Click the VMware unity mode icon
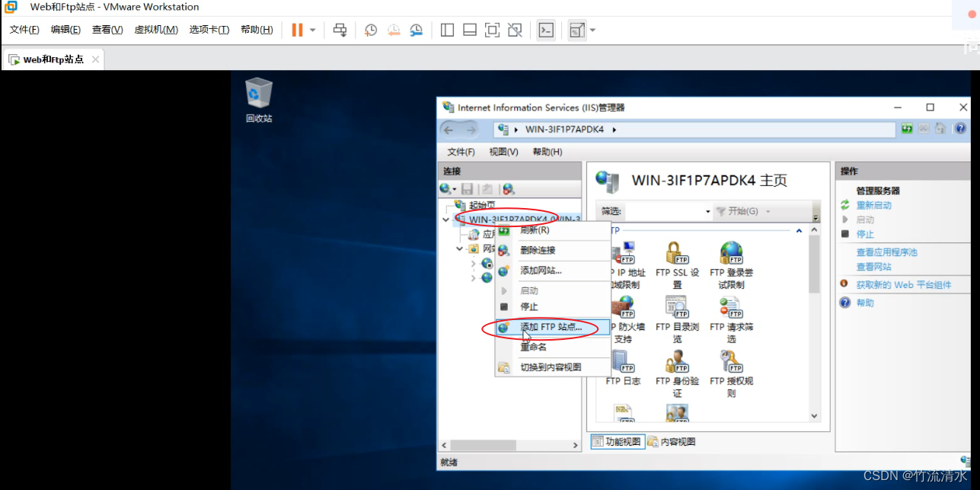Screen dimensions: 980x490 tap(515, 30)
